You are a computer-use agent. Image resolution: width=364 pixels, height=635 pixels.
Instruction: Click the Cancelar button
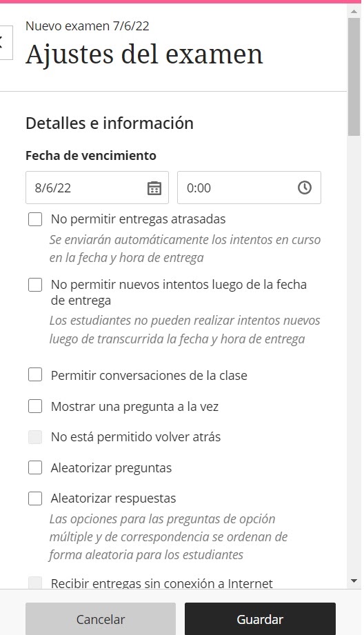101,619
